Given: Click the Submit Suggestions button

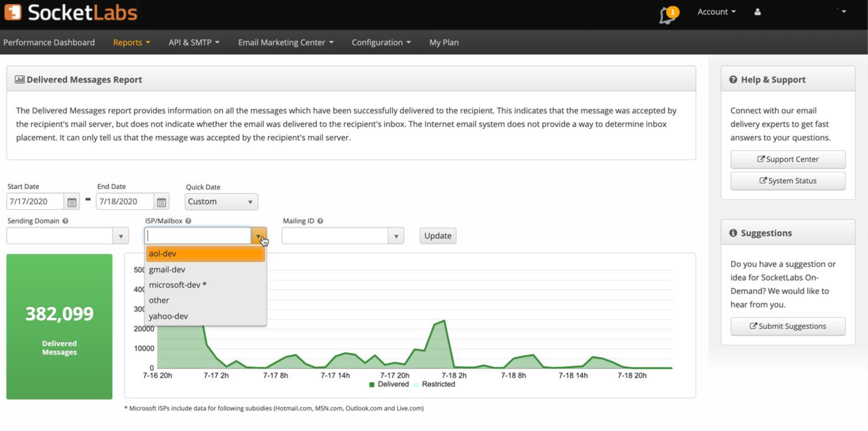Looking at the screenshot, I should 788,326.
